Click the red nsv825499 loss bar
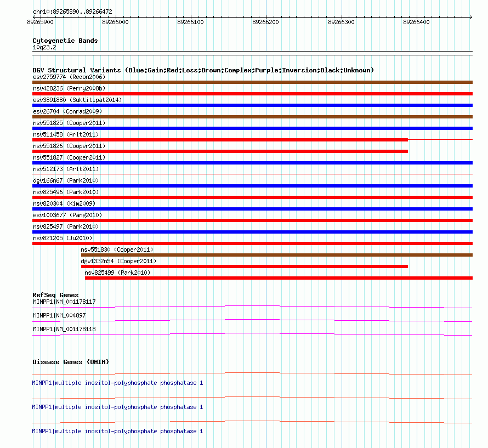Screen dimensions: 488x448 (279, 278)
